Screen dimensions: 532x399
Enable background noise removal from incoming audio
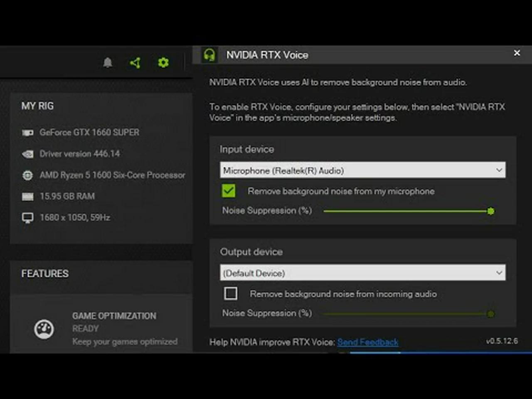pos(231,293)
